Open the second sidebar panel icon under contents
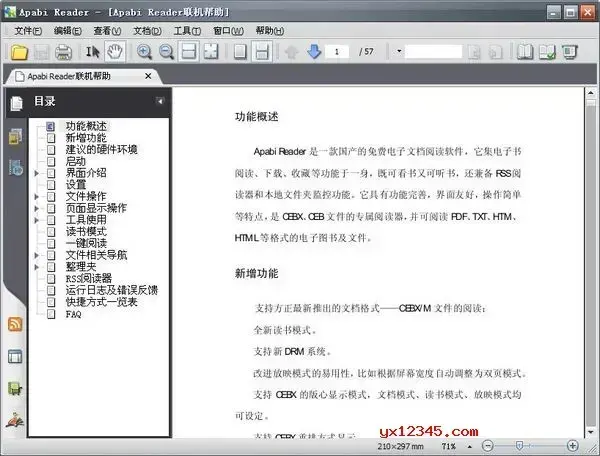 pyautogui.click(x=15, y=136)
